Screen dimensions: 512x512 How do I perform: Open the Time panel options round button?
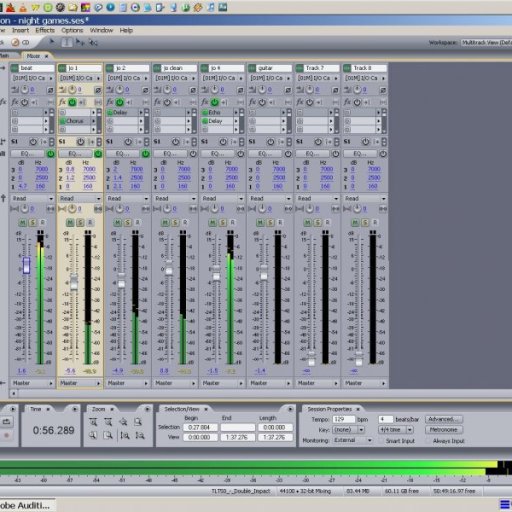[75, 409]
